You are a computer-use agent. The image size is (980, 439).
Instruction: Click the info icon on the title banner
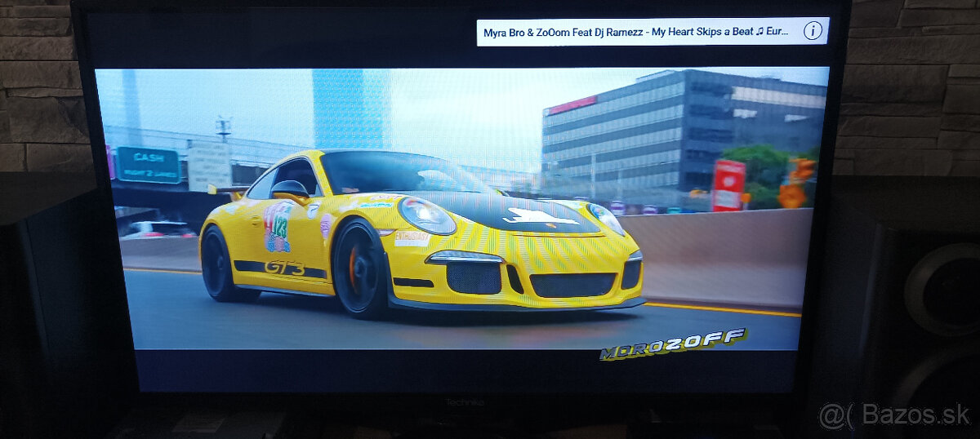(x=812, y=32)
